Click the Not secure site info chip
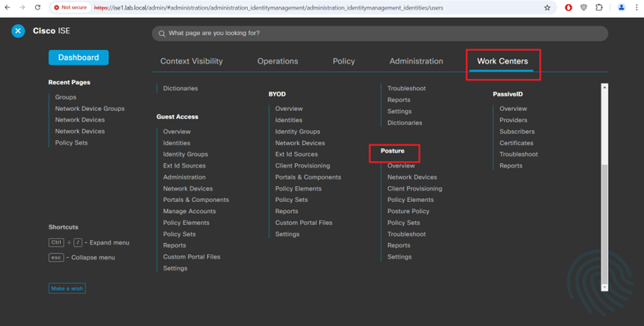 coord(71,8)
